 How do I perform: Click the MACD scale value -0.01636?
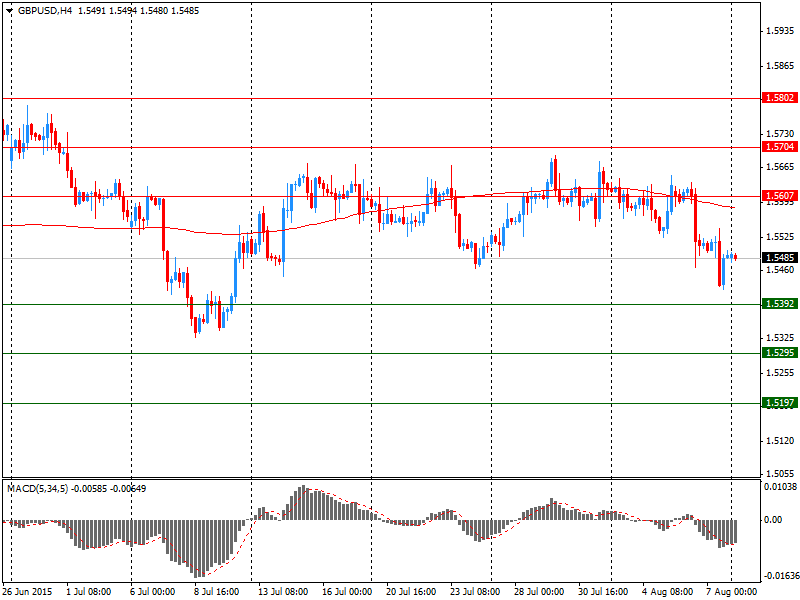[x=780, y=576]
